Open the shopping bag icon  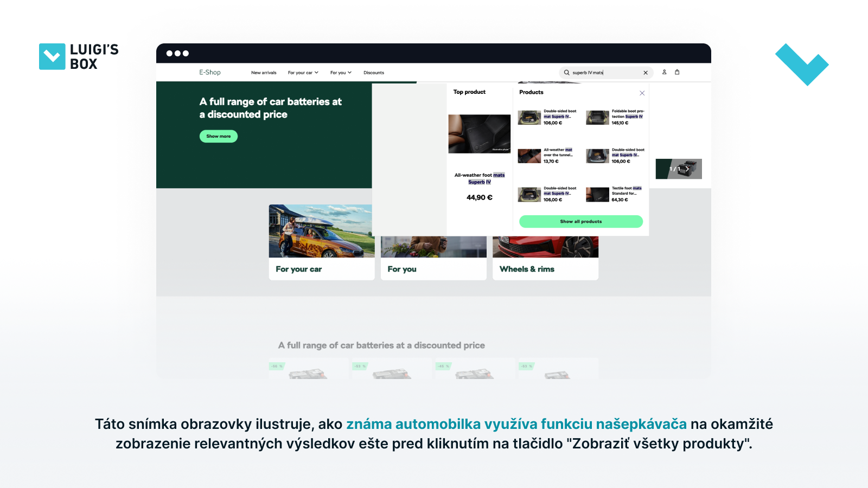point(677,72)
